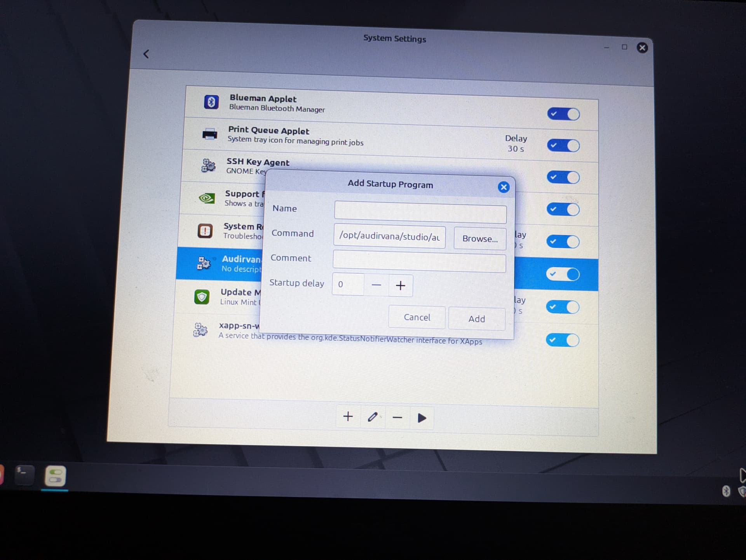Go back with the System Settings back arrow
746x560 pixels.
tap(146, 54)
